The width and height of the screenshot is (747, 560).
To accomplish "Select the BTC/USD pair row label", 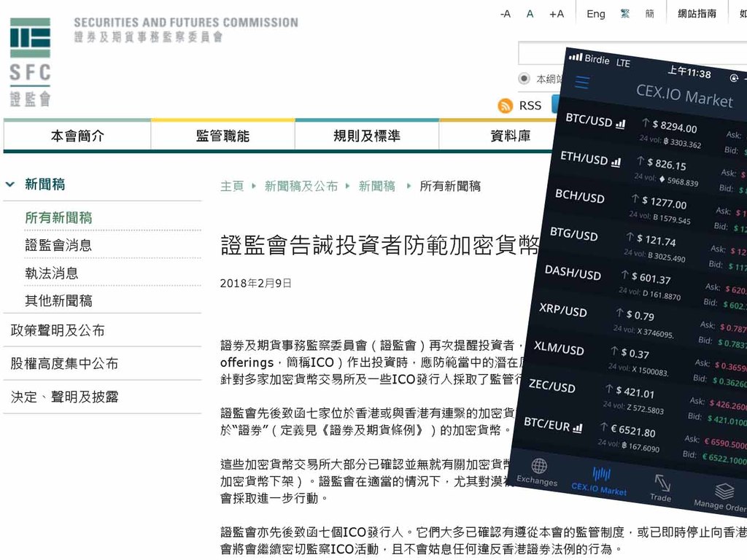I will [589, 120].
